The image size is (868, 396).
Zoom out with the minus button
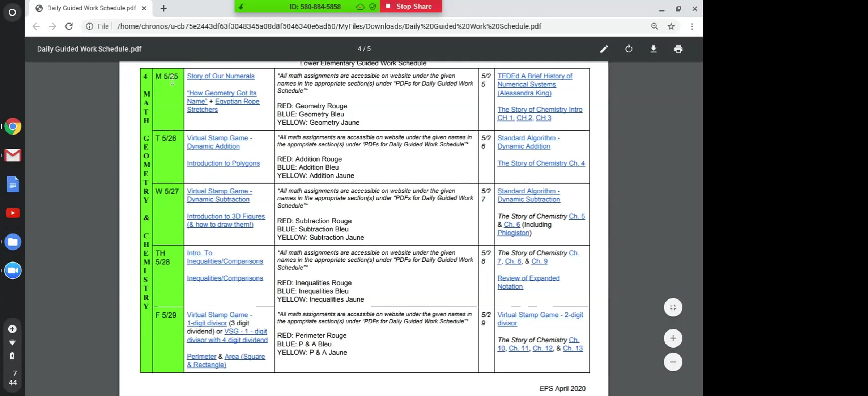coord(673,362)
